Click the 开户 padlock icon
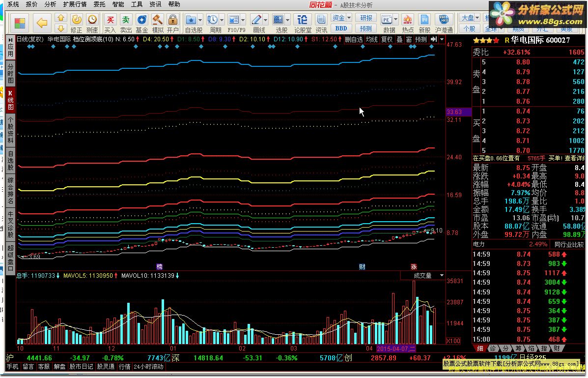 173,23
